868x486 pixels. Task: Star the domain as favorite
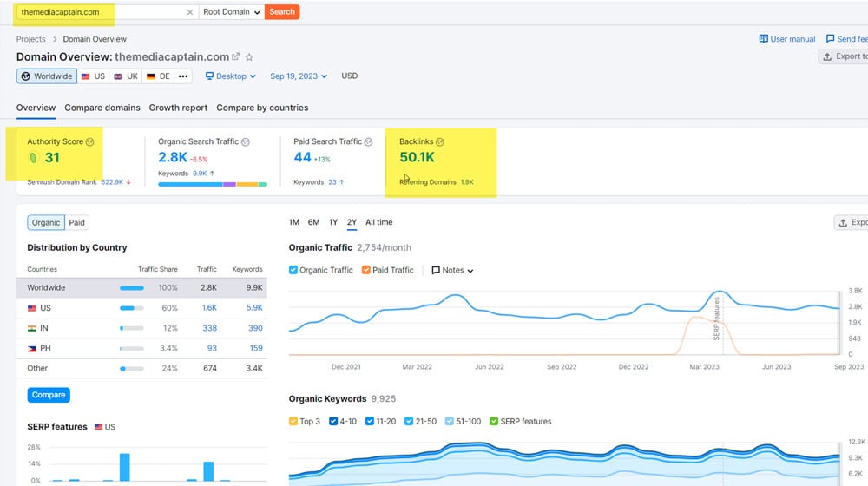(249, 57)
